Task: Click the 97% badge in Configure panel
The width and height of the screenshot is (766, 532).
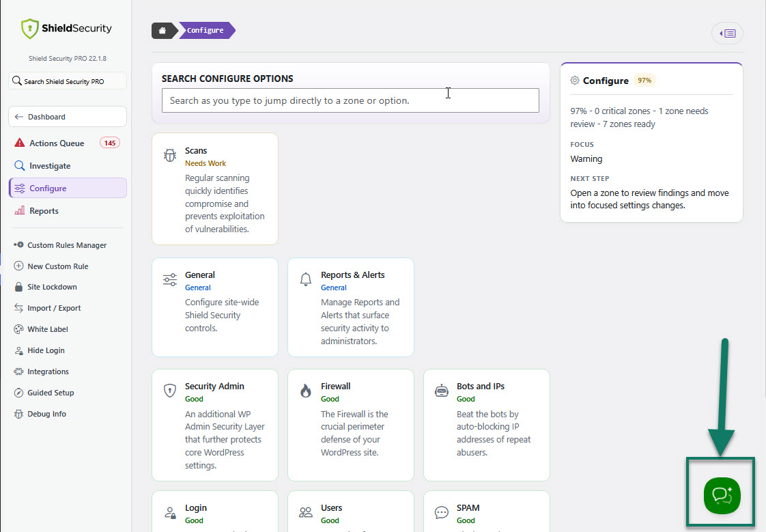Action: 644,80
